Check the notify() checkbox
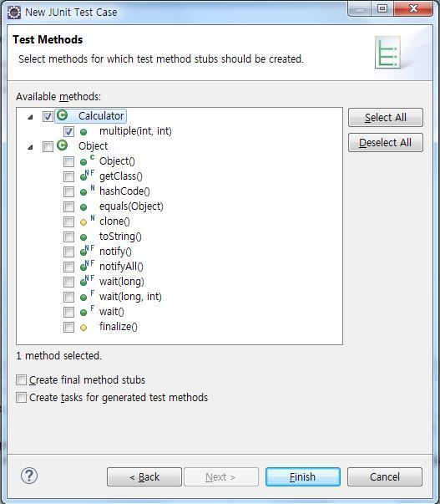 click(x=68, y=252)
